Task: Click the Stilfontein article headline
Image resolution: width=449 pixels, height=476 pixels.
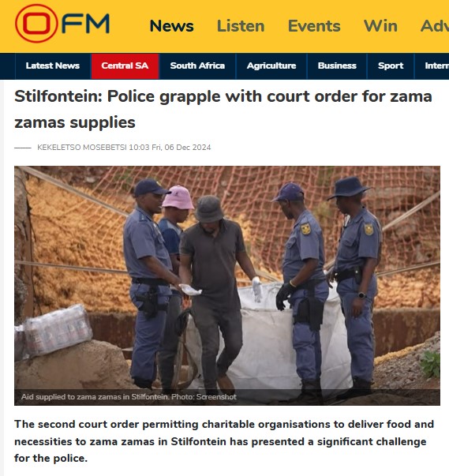Action: [x=223, y=109]
